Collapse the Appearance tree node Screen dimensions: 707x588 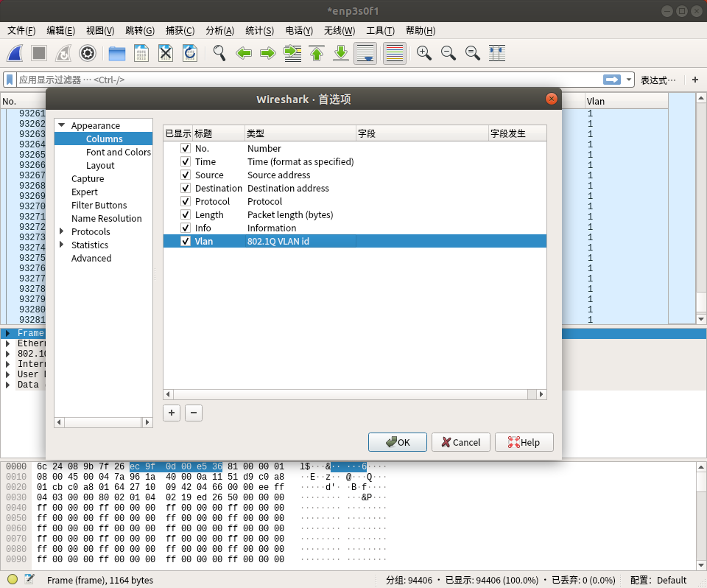tap(62, 125)
